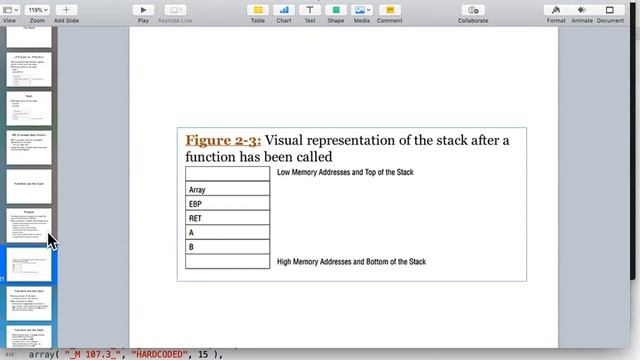Screen dimensions: 640x360
Task: Click the Add Slide button
Action: 66,10
